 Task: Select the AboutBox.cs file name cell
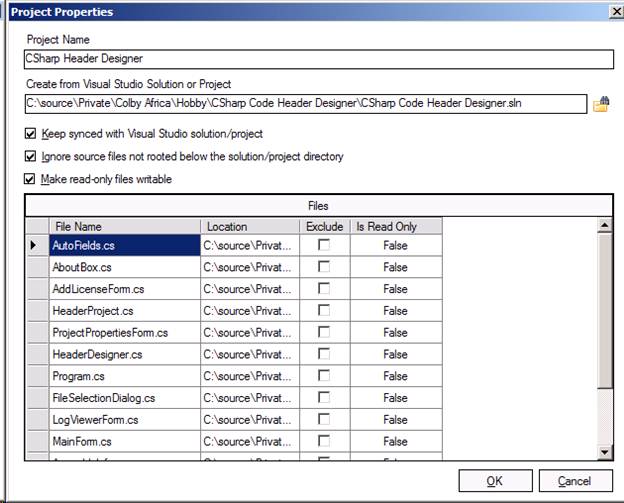click(x=125, y=267)
